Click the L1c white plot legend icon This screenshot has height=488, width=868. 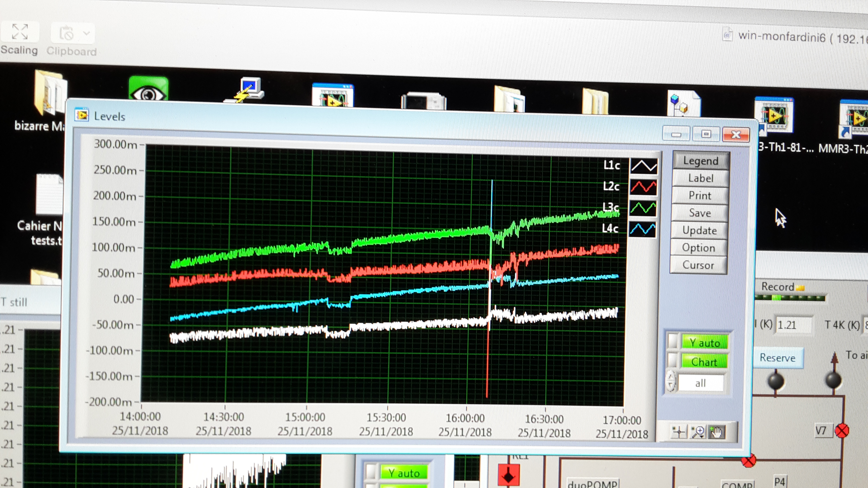644,166
